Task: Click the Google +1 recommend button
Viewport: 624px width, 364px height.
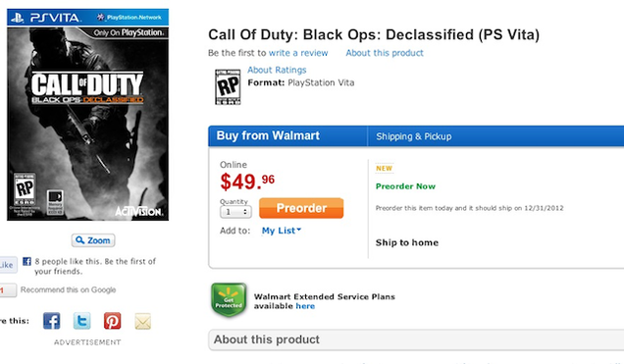Action: 8,290
